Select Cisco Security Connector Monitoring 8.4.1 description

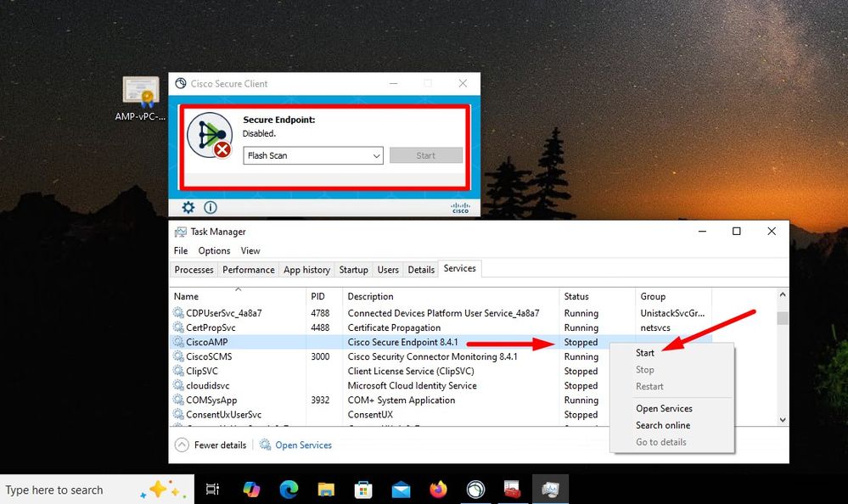[432, 357]
